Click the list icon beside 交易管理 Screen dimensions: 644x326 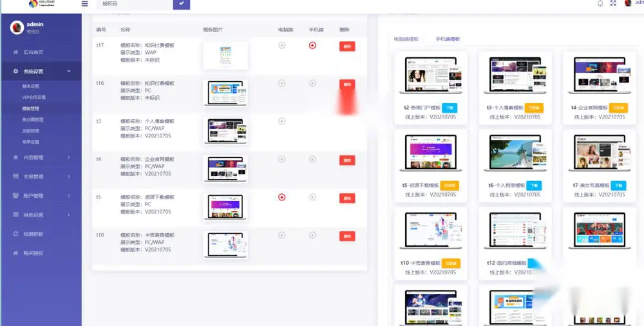tap(15, 177)
